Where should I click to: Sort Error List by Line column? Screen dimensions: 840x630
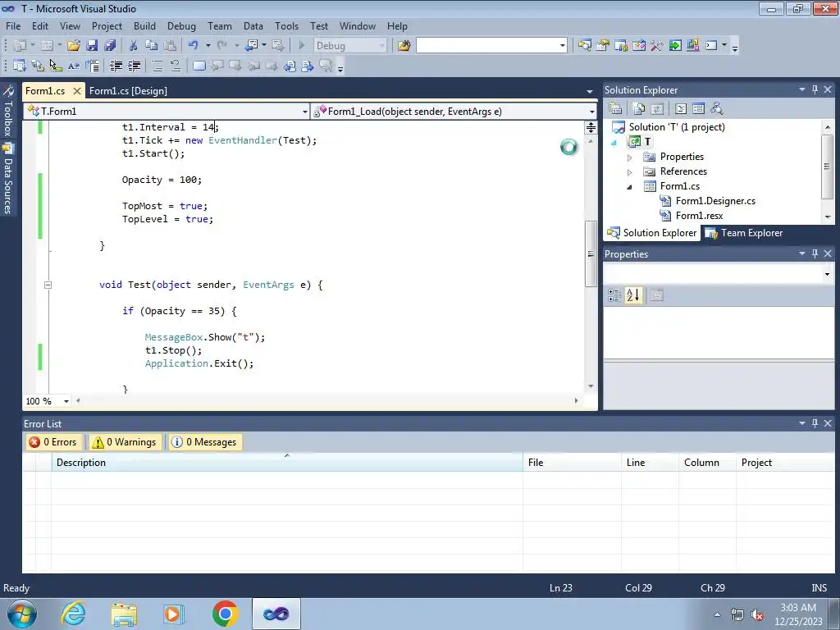650,463
